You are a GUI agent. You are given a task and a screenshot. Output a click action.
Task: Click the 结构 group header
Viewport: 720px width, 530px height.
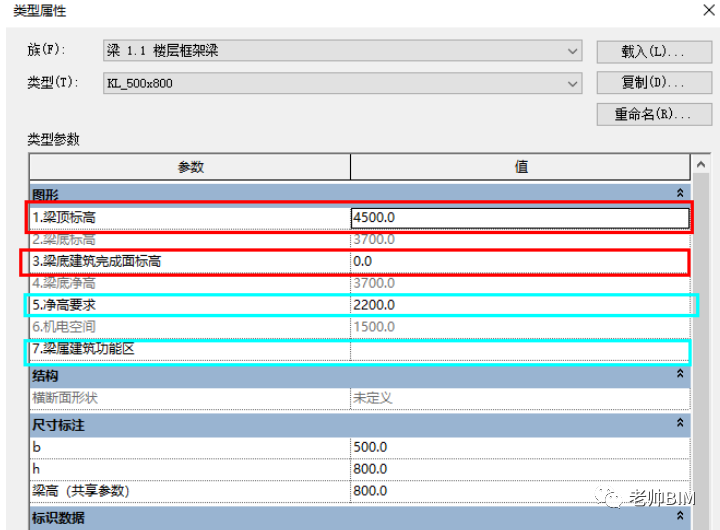tap(360, 376)
